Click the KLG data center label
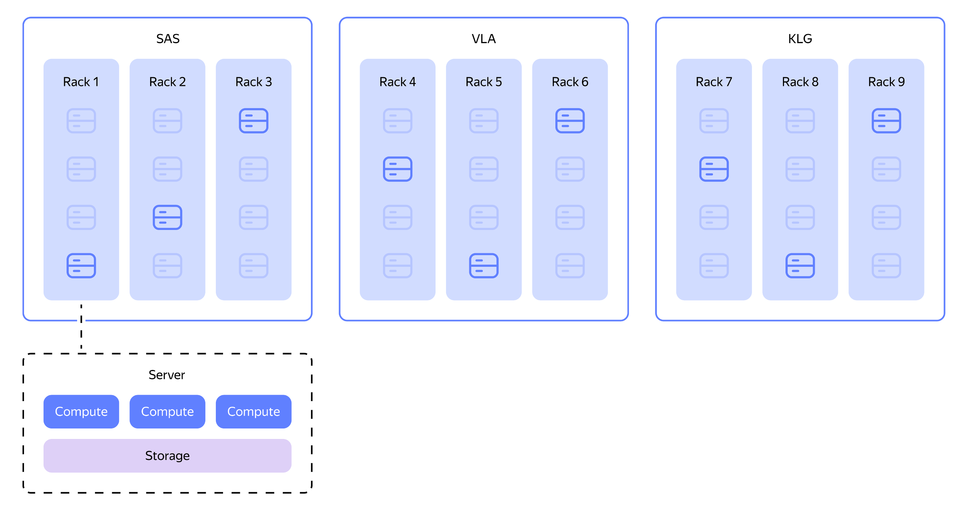The image size is (980, 514). (800, 39)
